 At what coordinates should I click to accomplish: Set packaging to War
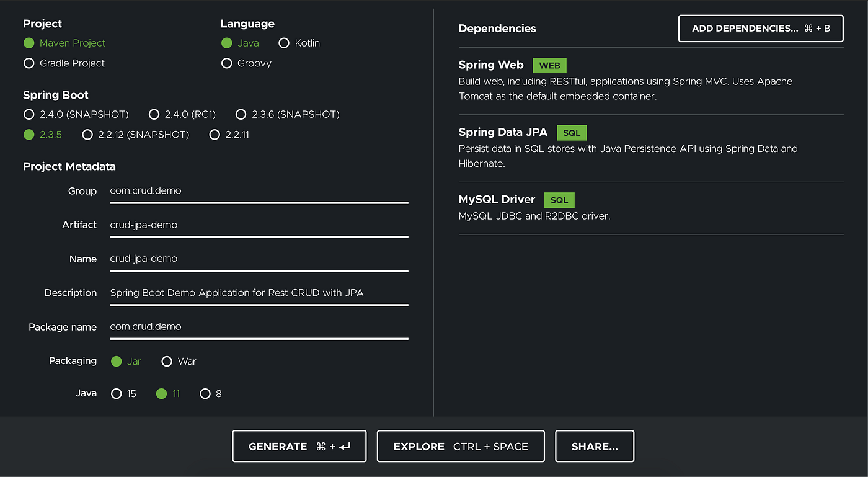[179, 361]
